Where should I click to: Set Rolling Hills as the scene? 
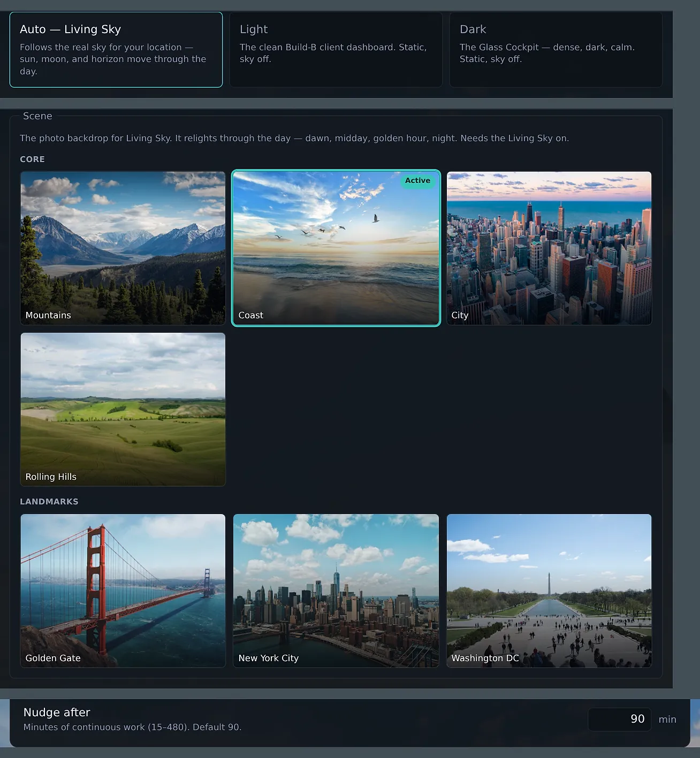[123, 410]
